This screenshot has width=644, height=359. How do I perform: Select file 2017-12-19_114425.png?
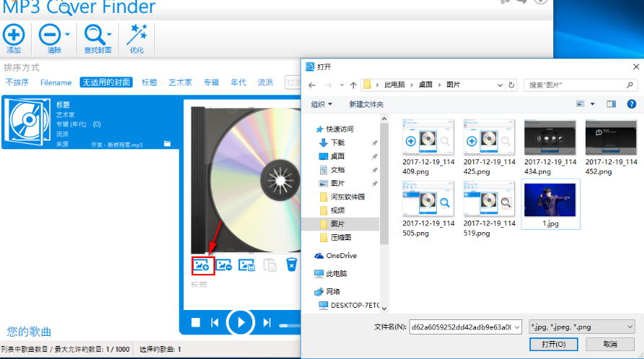coord(489,148)
